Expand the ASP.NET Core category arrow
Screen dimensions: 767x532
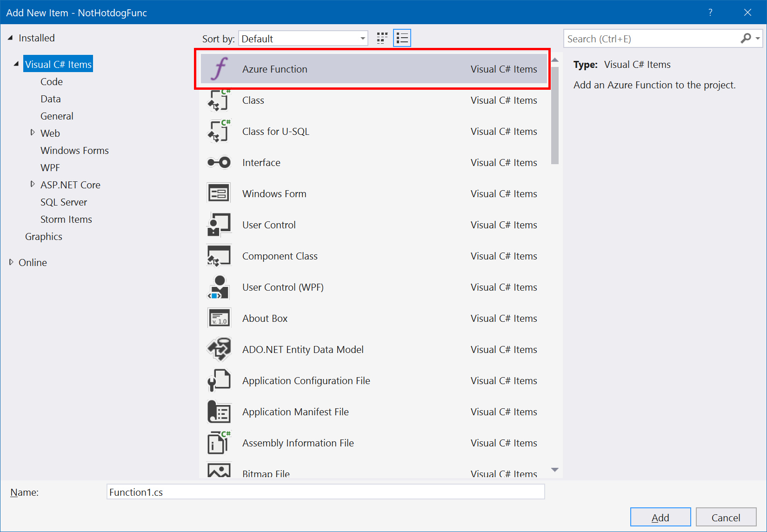point(33,185)
